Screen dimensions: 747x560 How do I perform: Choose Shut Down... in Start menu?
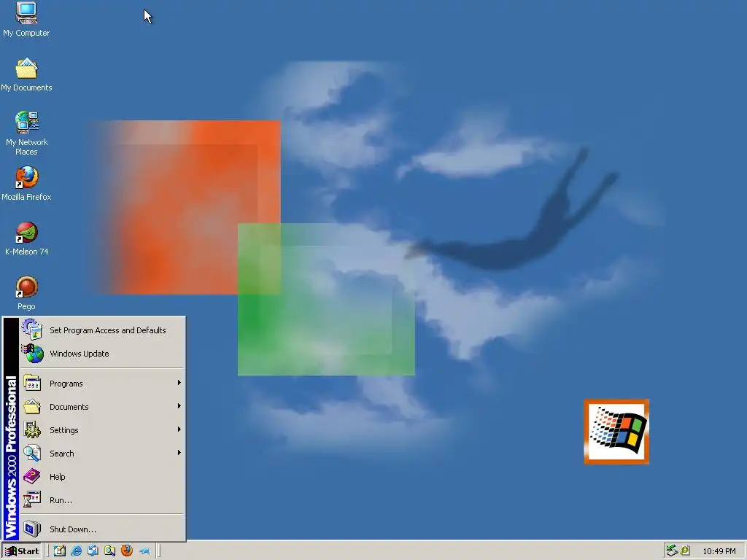click(102, 529)
